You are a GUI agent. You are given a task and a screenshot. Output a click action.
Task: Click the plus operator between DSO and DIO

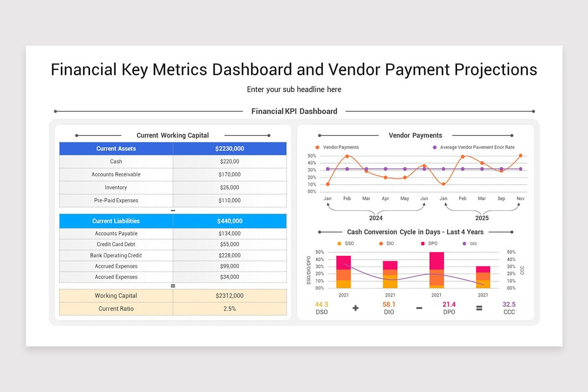pos(355,308)
